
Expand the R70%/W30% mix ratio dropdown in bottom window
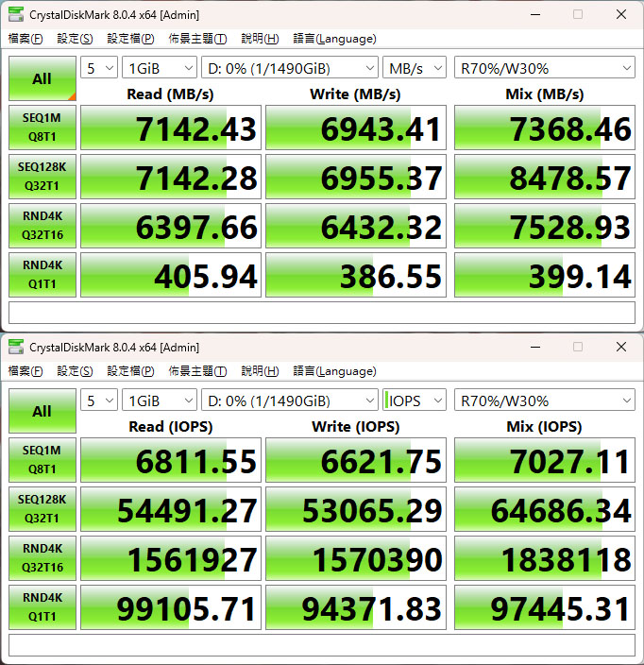[x=544, y=401]
